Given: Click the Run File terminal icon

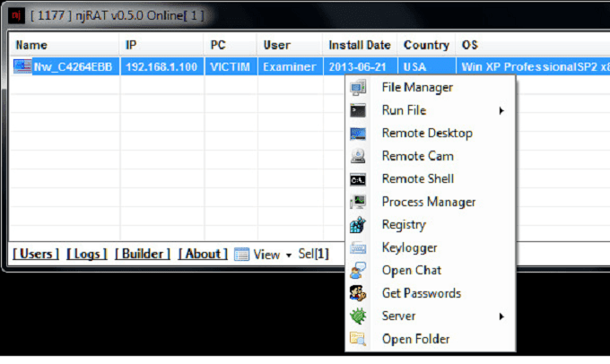Looking at the screenshot, I should pyautogui.click(x=358, y=110).
